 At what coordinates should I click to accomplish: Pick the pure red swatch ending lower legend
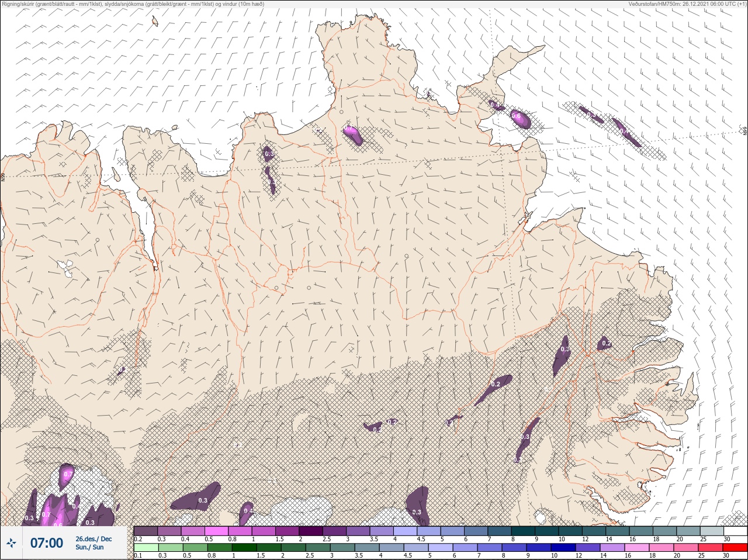point(735,548)
